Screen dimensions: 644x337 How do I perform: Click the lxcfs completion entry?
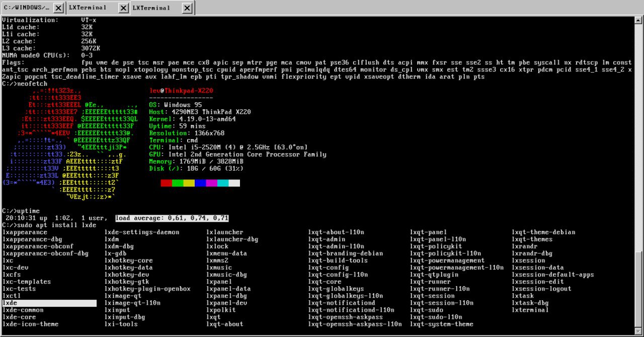(x=12, y=275)
